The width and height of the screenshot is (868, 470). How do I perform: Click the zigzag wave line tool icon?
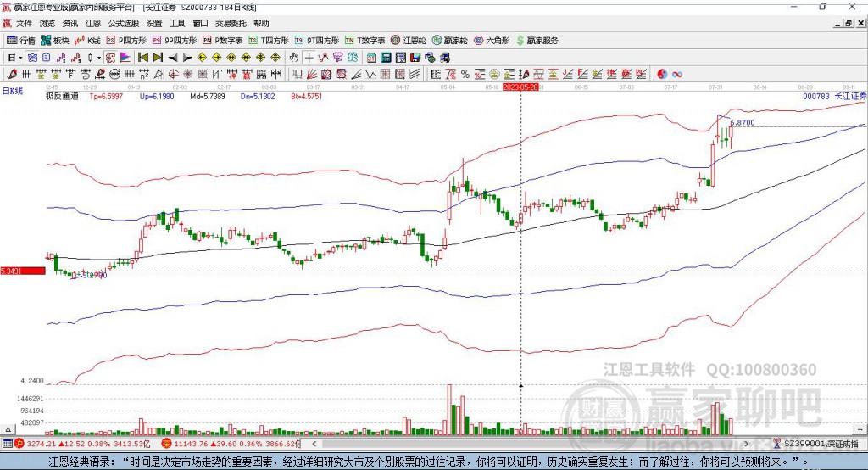coord(370,75)
